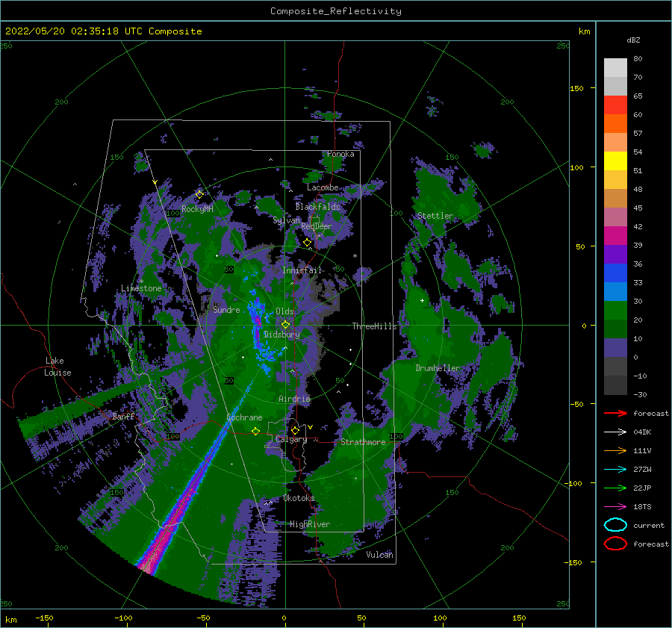672x628 pixels.
Task: Click the Composite_Reflectivity title
Action: (x=336, y=11)
